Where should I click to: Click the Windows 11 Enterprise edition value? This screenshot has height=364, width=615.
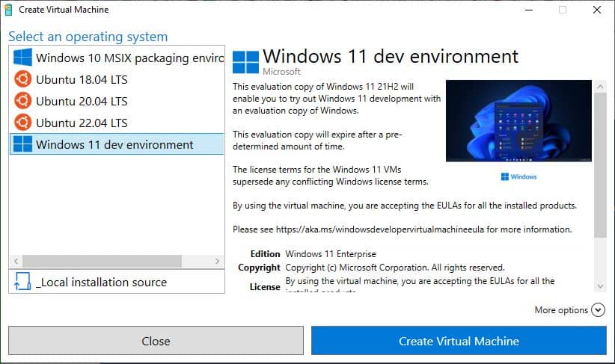pyautogui.click(x=331, y=254)
